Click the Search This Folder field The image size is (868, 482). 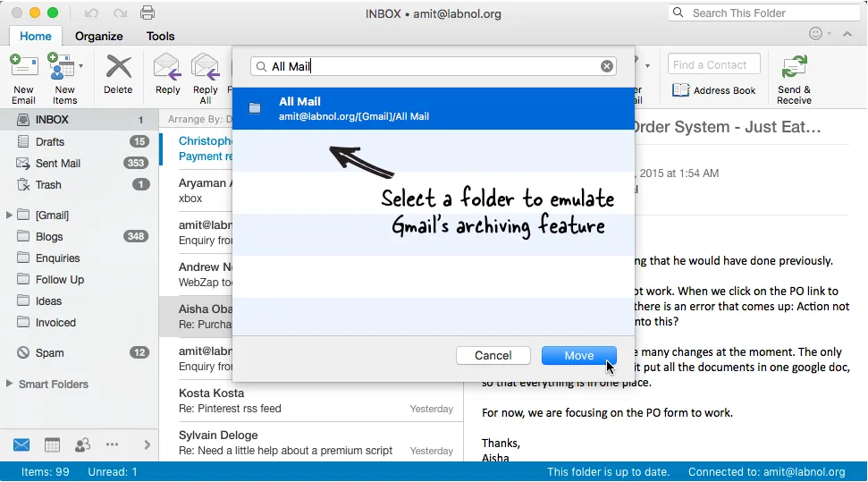tap(764, 13)
